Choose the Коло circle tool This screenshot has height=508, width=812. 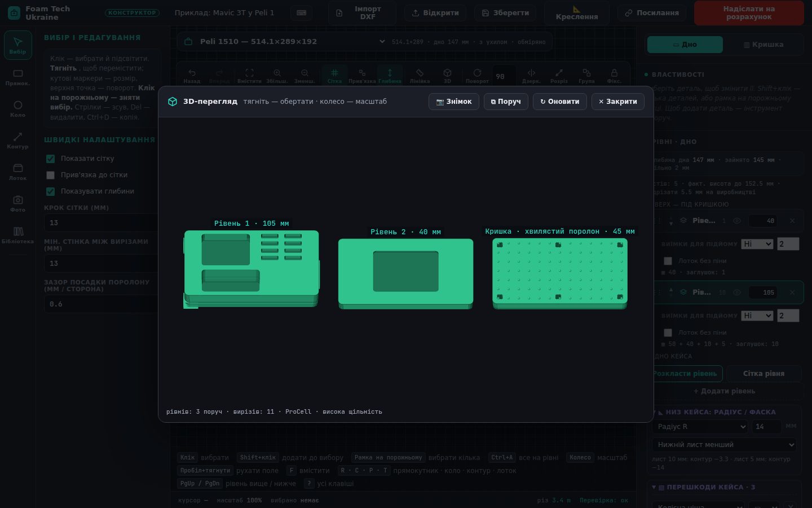coord(17,109)
